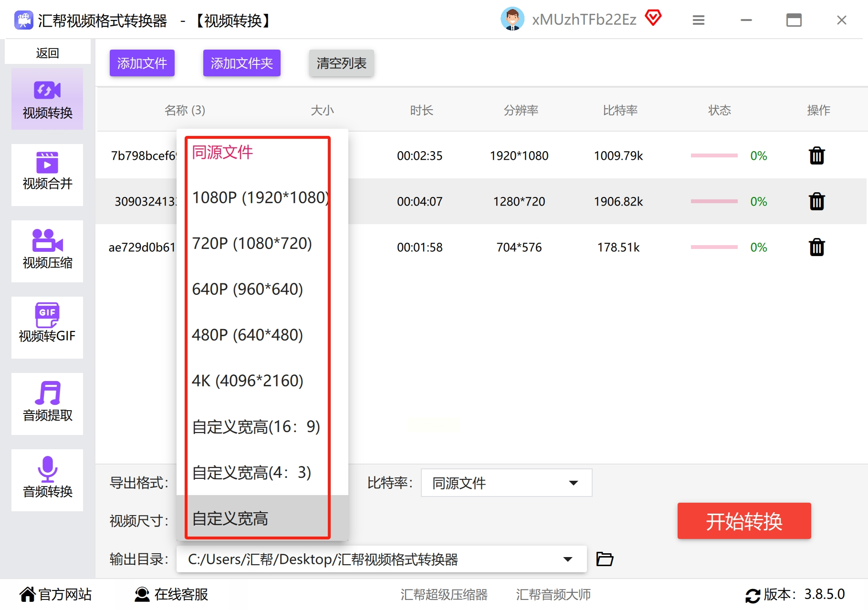Delete the 7b798bcef6 file with trash icon
This screenshot has width=868, height=610.
click(816, 155)
